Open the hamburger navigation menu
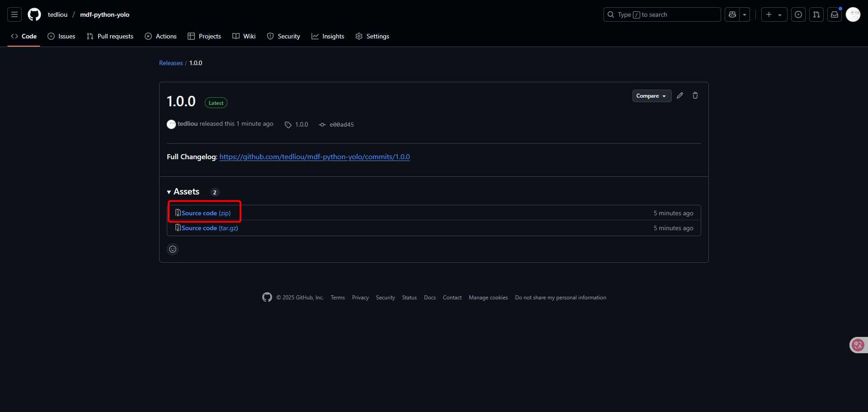This screenshot has height=412, width=868. [x=14, y=14]
